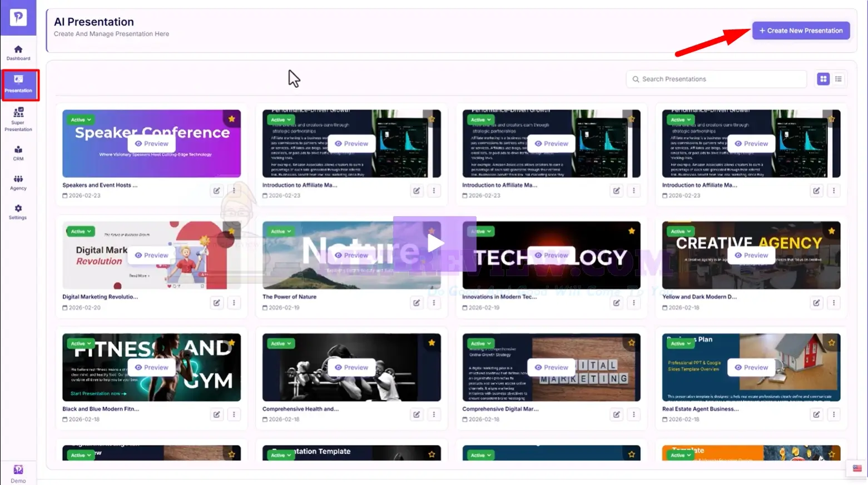Open more options for Speakers and Event Hosts

[x=234, y=191]
